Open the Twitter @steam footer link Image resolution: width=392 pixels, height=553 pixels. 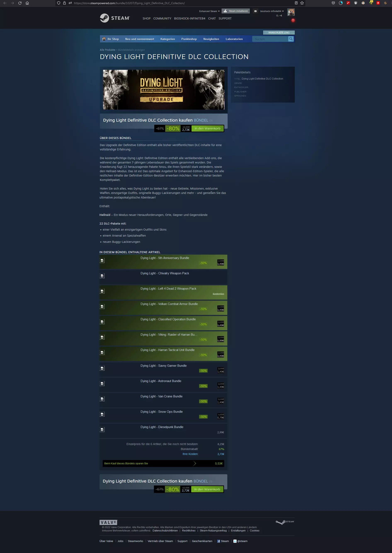click(240, 541)
